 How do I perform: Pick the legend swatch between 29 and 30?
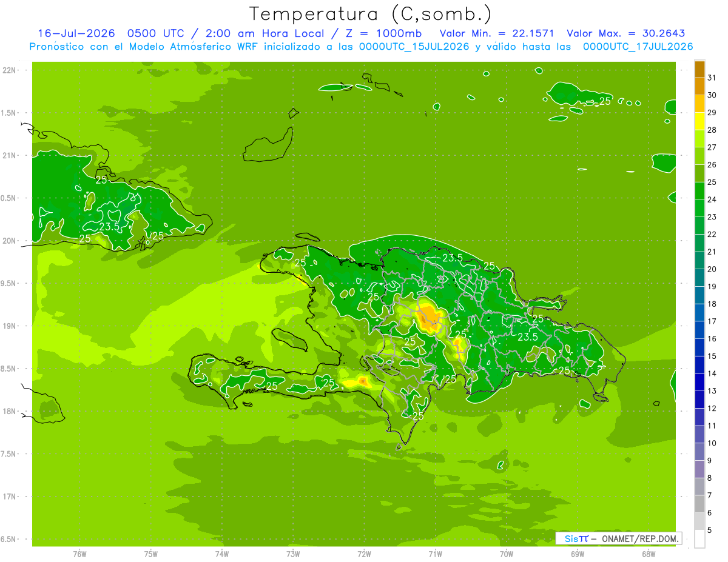point(699,104)
